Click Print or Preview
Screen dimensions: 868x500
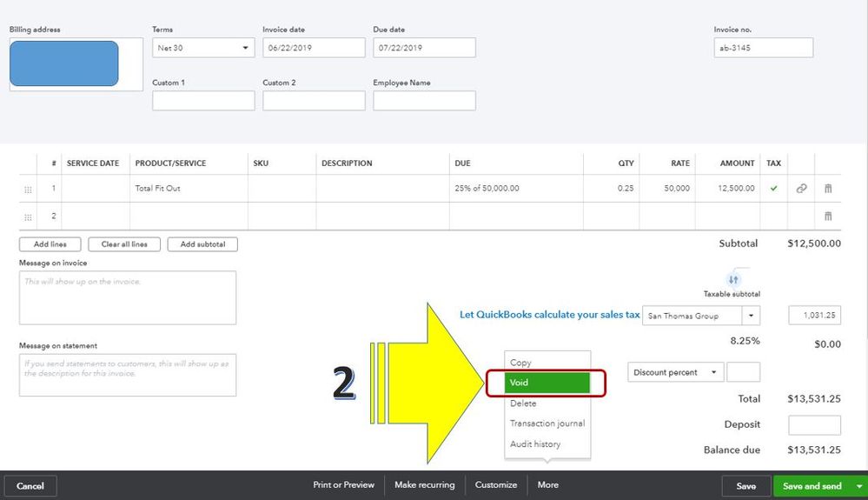pos(344,484)
